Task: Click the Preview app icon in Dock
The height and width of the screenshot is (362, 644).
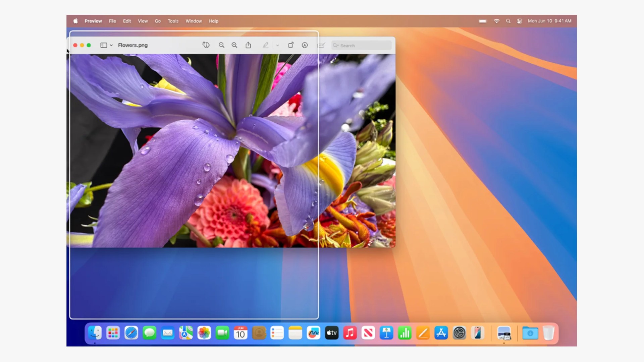Action: [504, 333]
